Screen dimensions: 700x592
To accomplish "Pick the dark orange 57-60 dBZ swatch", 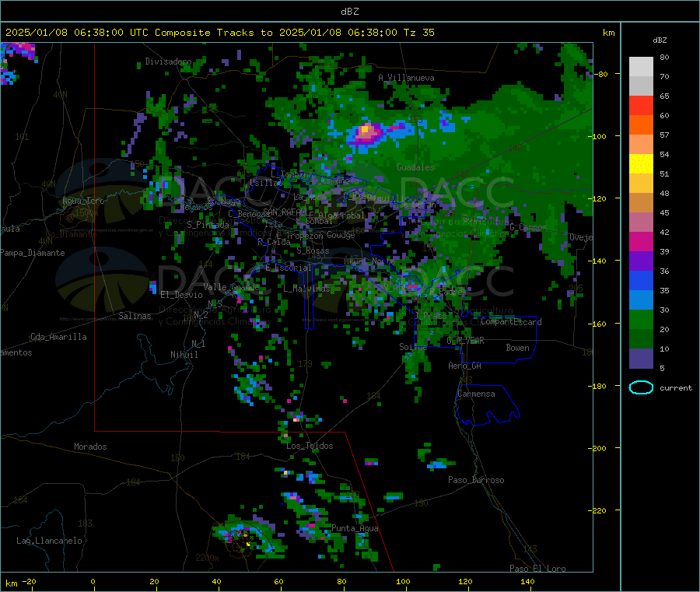I will (x=641, y=125).
